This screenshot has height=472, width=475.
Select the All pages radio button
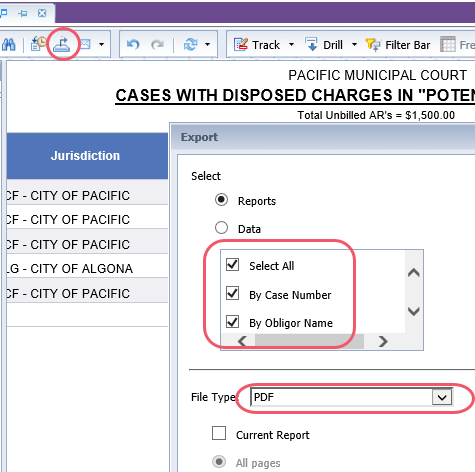point(219,462)
